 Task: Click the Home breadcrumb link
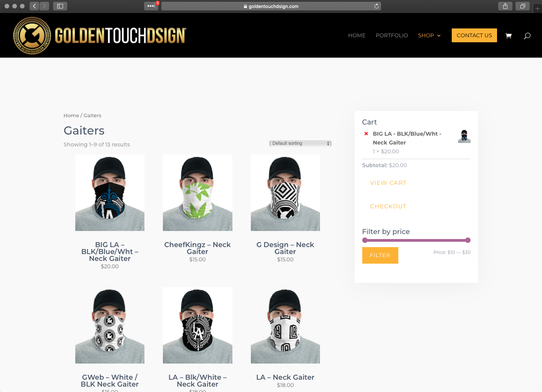71,115
